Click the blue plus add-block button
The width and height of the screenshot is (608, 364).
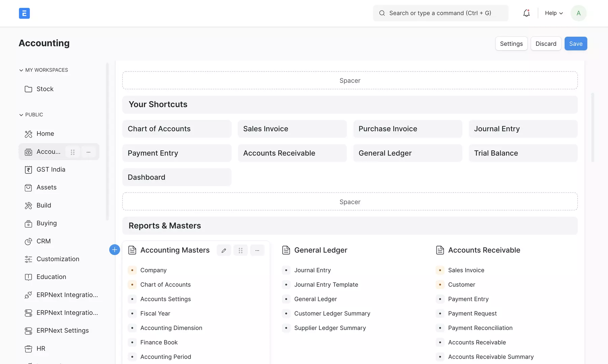point(115,250)
